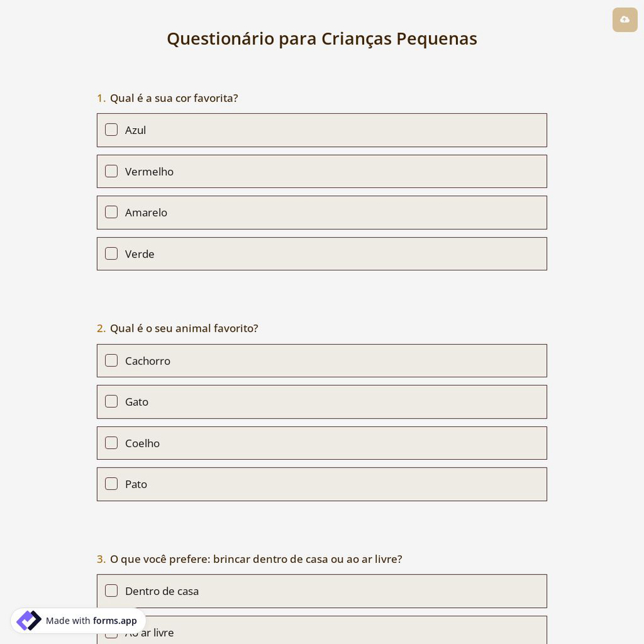The width and height of the screenshot is (644, 644).
Task: Check the Gato checkbox
Action: (111, 401)
